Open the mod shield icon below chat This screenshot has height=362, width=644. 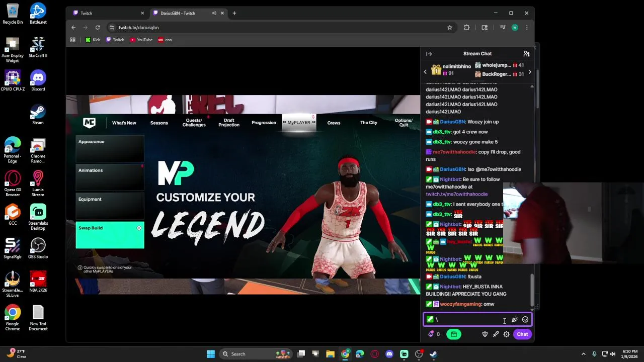tap(485, 334)
